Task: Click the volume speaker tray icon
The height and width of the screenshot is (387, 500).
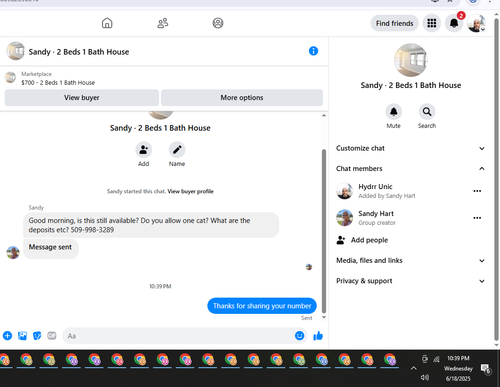Action: 425,377
